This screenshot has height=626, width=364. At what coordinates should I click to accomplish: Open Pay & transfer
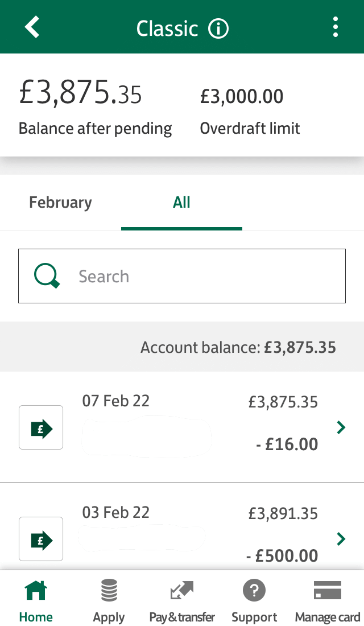[182, 601]
